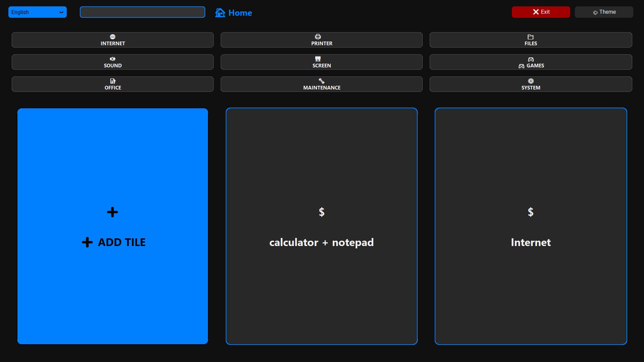The width and height of the screenshot is (644, 362).
Task: Open the folder icon on the FILES button
Action: coord(530,37)
